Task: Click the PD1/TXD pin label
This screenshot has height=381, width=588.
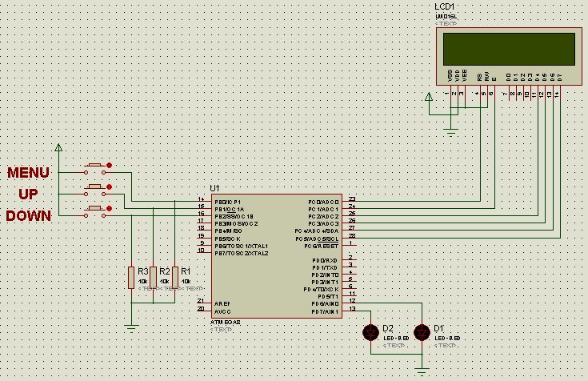Action: 325,268
